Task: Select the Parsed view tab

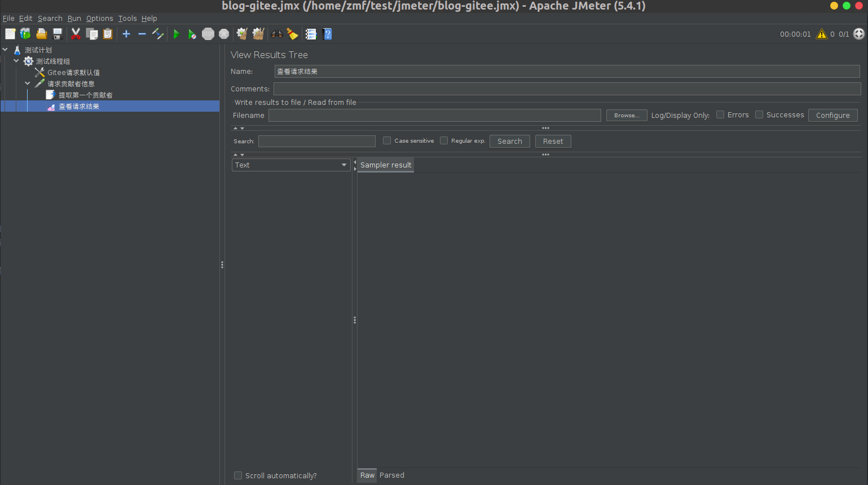Action: [392, 475]
